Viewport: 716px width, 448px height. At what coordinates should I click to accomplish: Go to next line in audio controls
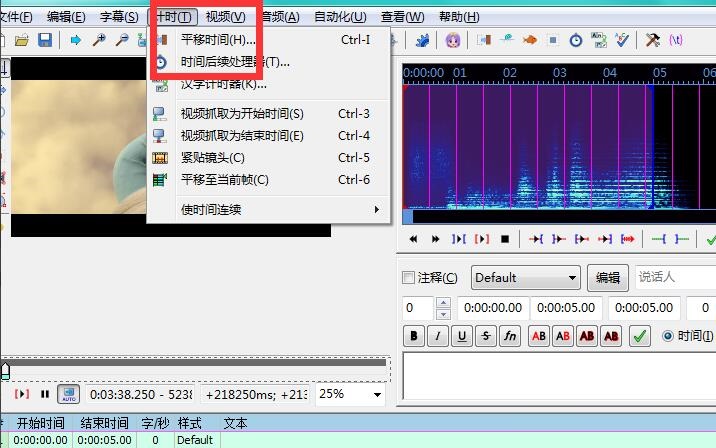click(x=435, y=239)
